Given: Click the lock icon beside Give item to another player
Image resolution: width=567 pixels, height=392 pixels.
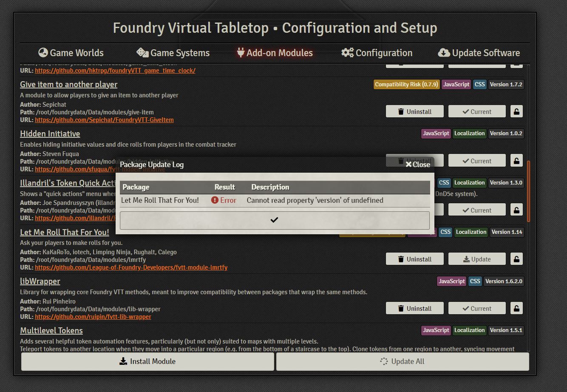Looking at the screenshot, I should coord(516,111).
